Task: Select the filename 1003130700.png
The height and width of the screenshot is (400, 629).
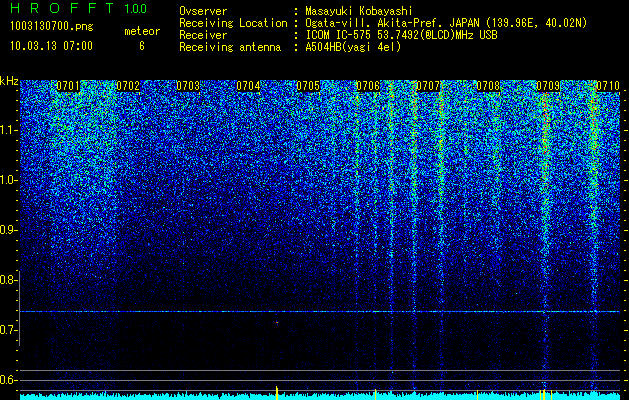Action: pyautogui.click(x=52, y=27)
